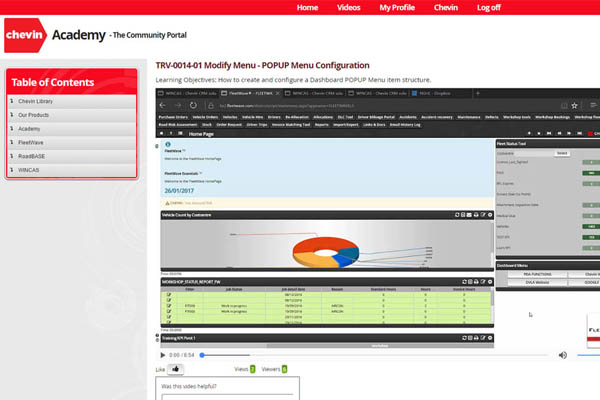
Task: Open the Chevin link in top bar
Action: [x=446, y=7]
